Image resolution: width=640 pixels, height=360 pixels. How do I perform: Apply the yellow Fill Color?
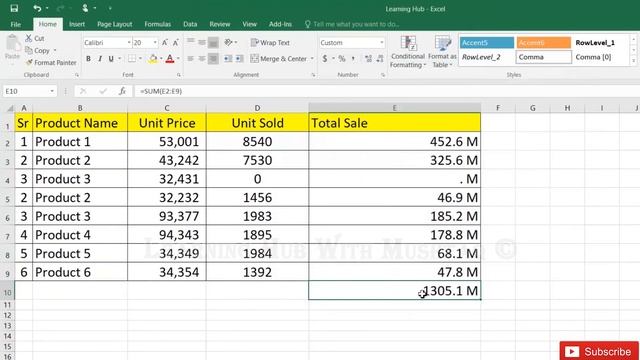tap(153, 59)
